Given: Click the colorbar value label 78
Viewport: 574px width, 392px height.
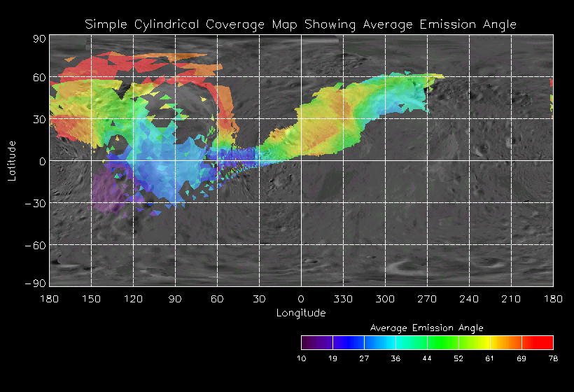Looking at the screenshot, I should click(553, 358).
